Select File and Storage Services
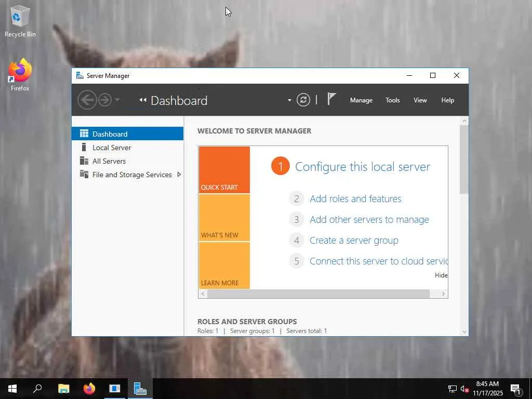This screenshot has width=532, height=399. point(128,175)
